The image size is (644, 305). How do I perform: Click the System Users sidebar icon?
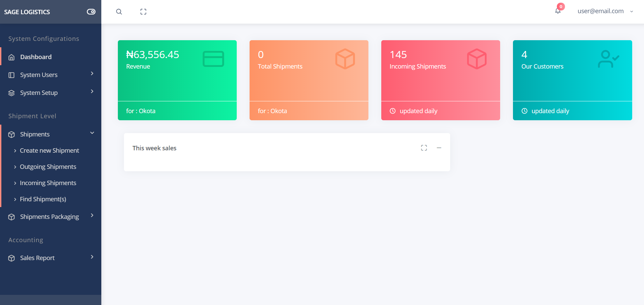tap(11, 75)
